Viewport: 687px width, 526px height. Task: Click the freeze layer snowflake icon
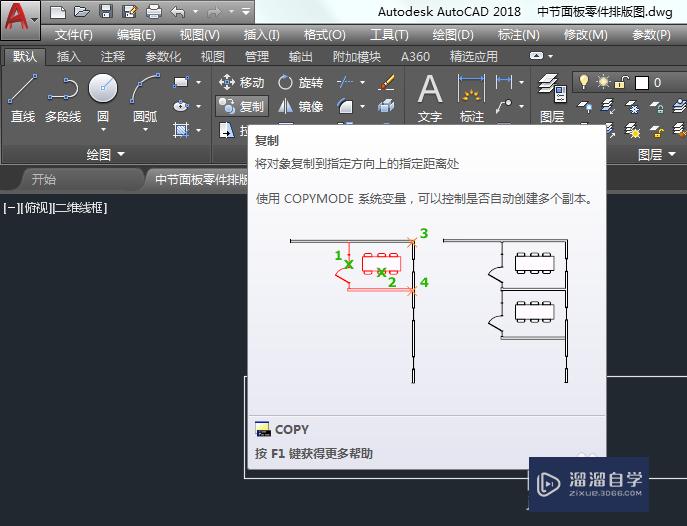pyautogui.click(x=632, y=106)
